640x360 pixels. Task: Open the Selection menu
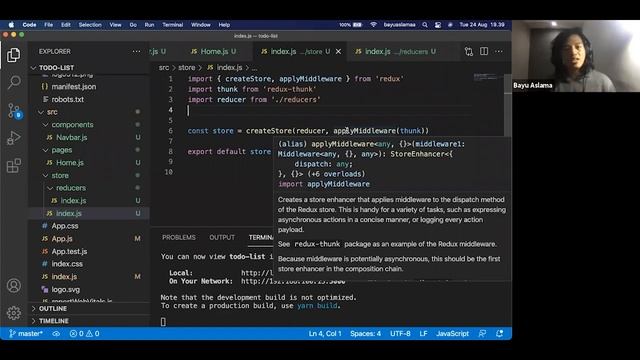point(90,24)
